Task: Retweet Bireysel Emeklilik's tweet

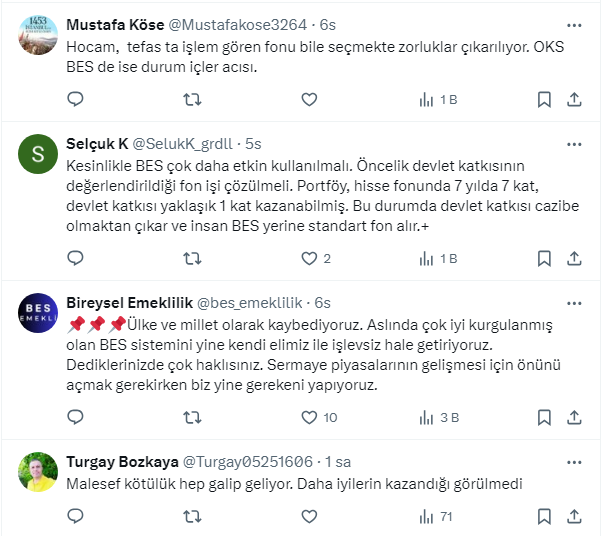Action: click(193, 417)
